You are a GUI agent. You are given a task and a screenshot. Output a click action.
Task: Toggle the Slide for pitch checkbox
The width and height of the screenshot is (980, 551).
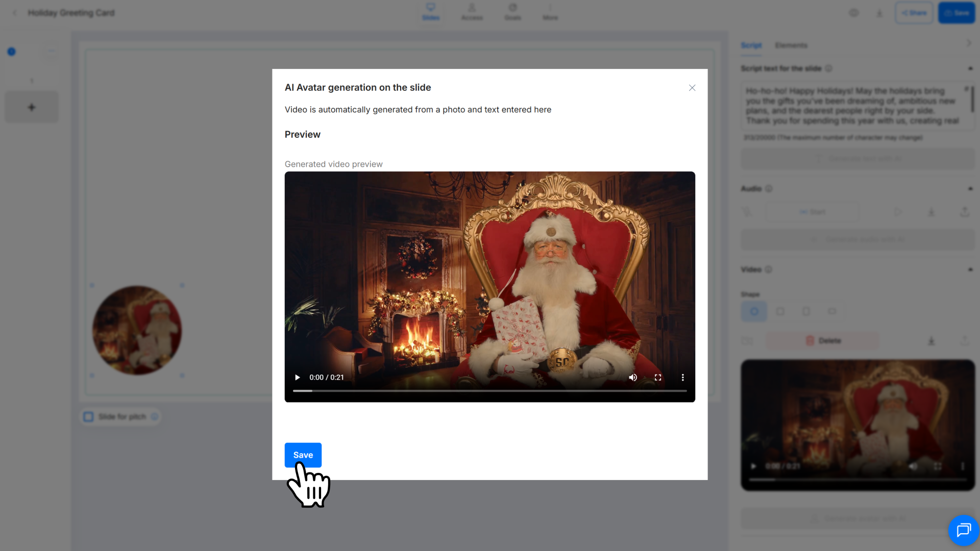pyautogui.click(x=89, y=417)
